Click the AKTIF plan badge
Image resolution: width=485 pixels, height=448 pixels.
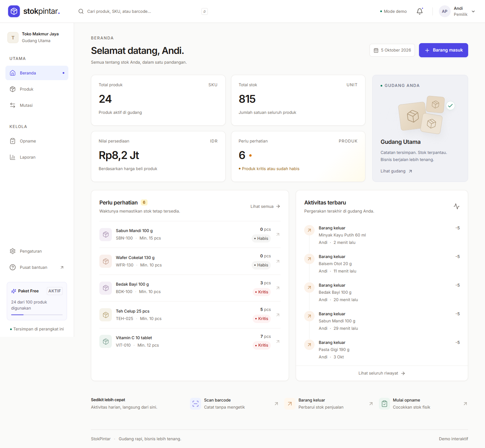coord(55,291)
